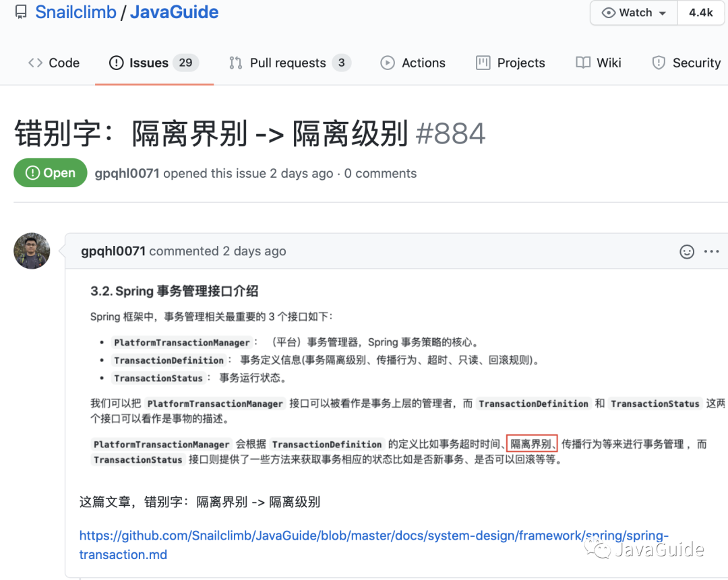728x580 pixels.
Task: Open gpqhl0071 profile from issue header
Action: click(x=127, y=173)
